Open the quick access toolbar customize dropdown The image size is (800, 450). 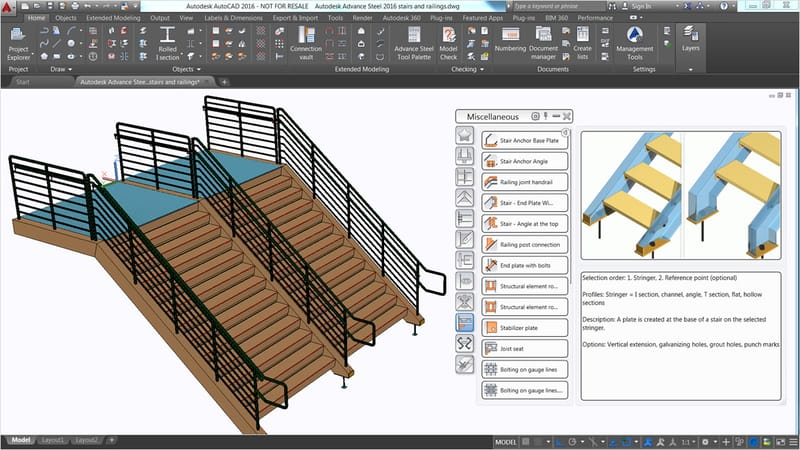[135, 6]
